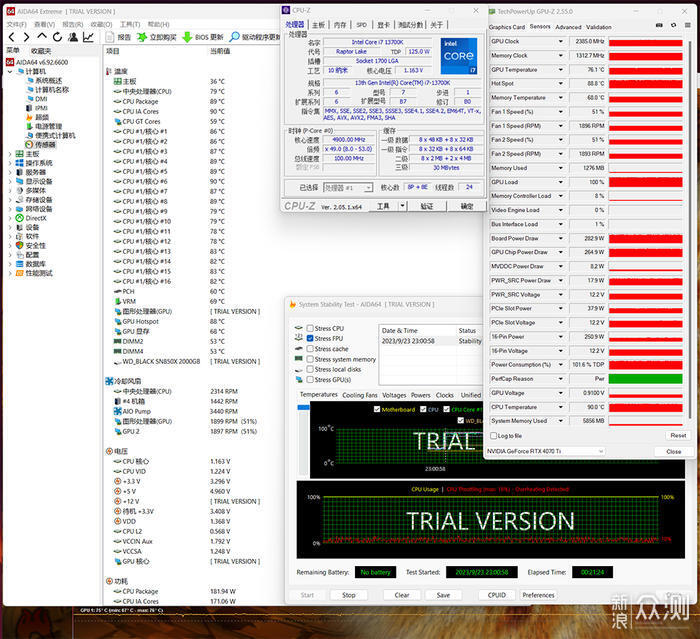Click Reset button in GPU-Z
The image size is (700, 639).
click(x=678, y=435)
